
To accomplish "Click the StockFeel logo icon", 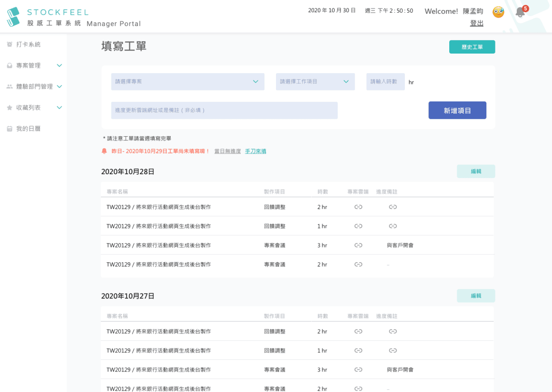I will tap(13, 17).
